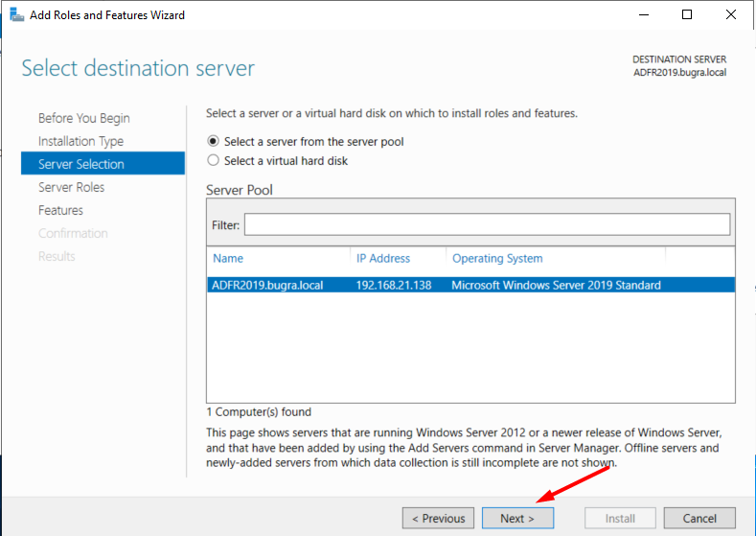
Task: Jump to the Server Roles step
Action: tap(71, 187)
